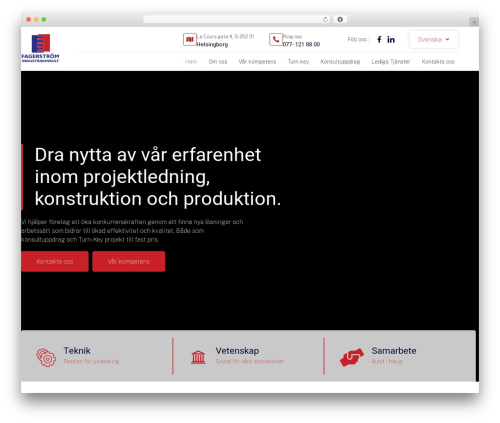Screen dimensions: 500x423
Task: Click the red phone icon
Action: click(x=276, y=39)
